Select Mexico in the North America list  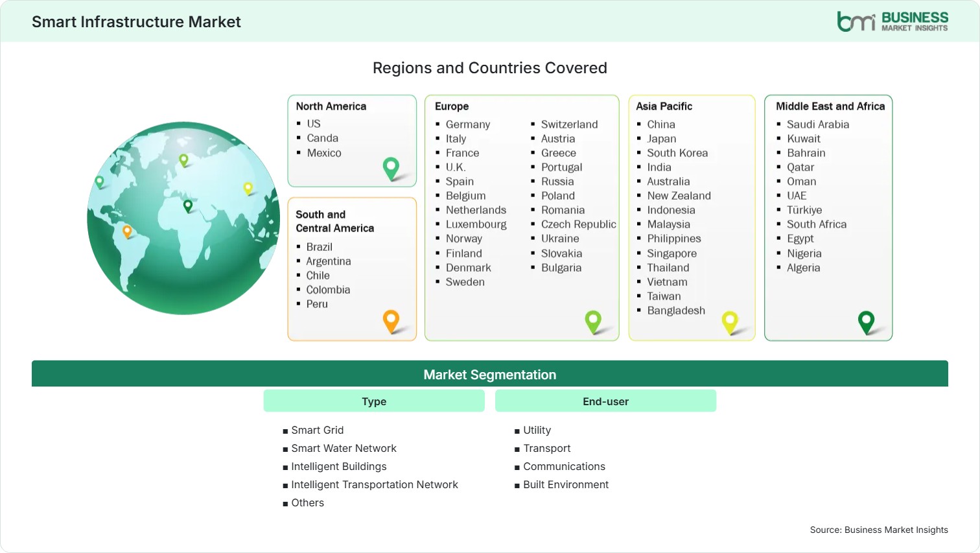(324, 153)
